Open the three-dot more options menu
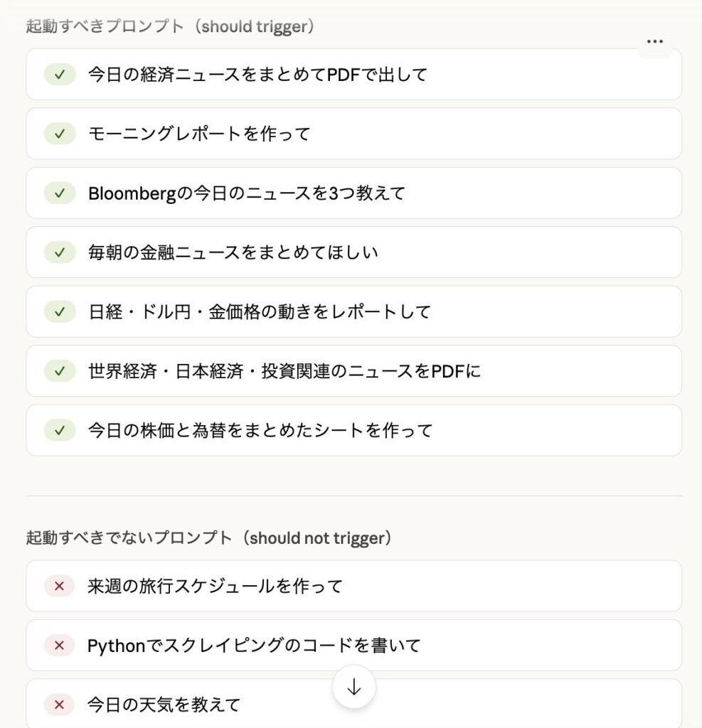Viewport: 702px width, 728px height. 654,42
